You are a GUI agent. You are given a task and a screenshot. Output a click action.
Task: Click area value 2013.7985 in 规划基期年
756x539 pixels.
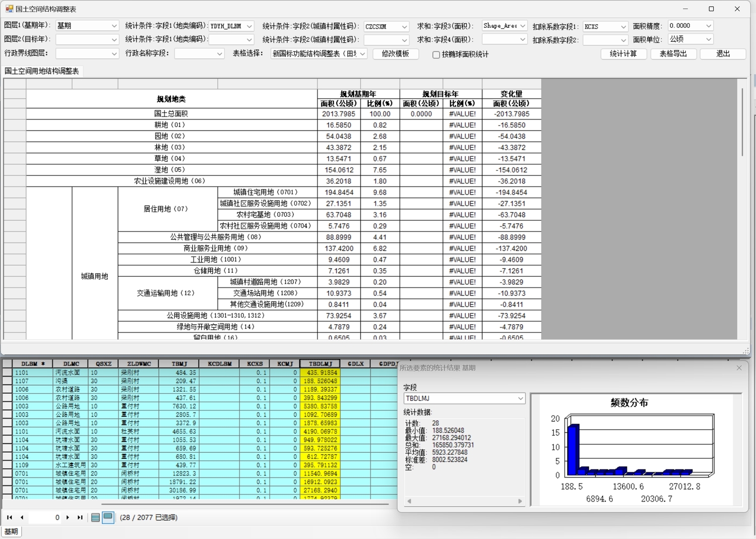coord(338,114)
